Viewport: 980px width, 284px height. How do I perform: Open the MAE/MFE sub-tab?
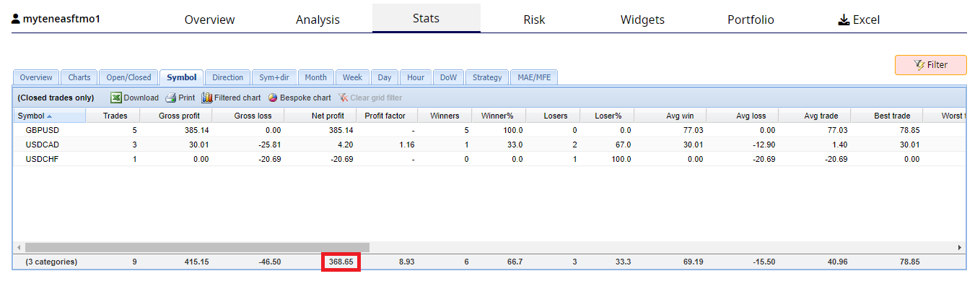(x=533, y=77)
